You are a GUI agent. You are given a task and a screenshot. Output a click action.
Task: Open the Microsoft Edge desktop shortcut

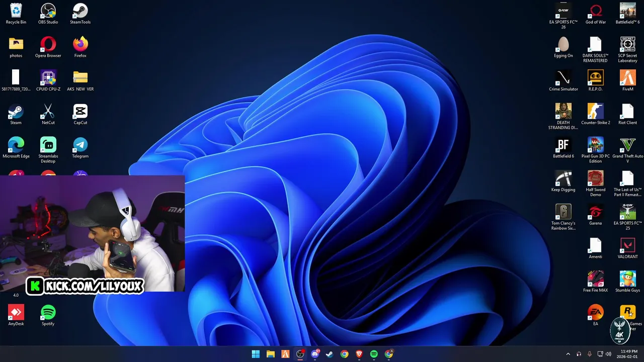point(16,148)
